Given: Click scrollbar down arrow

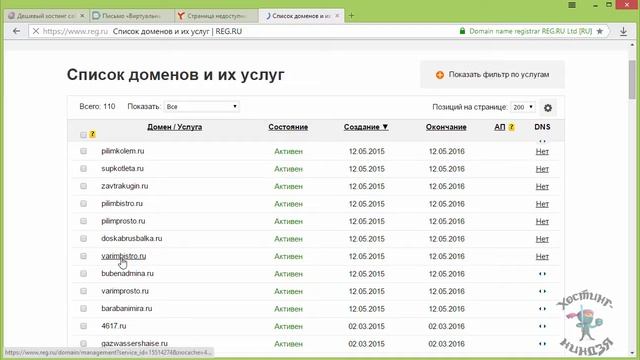Looking at the screenshot, I should pyautogui.click(x=632, y=352).
